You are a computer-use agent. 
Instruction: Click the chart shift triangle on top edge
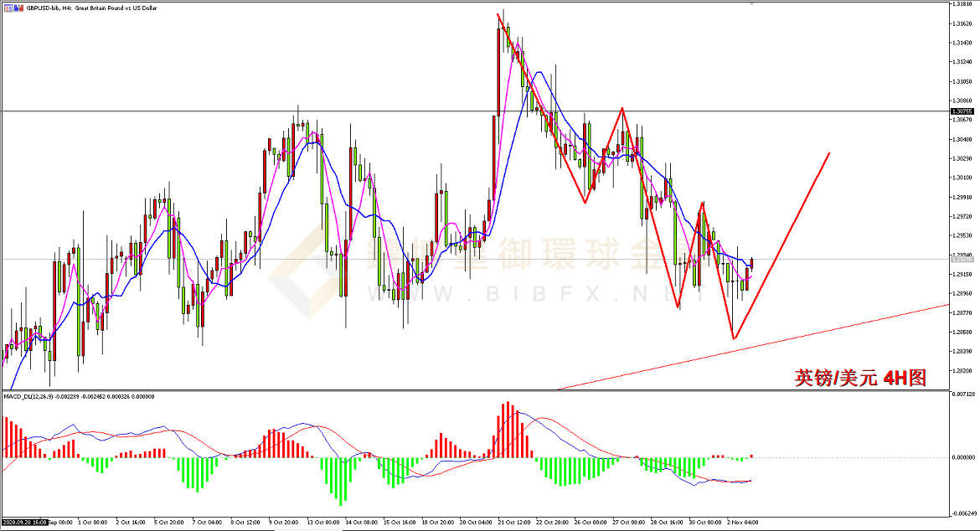[x=751, y=4]
